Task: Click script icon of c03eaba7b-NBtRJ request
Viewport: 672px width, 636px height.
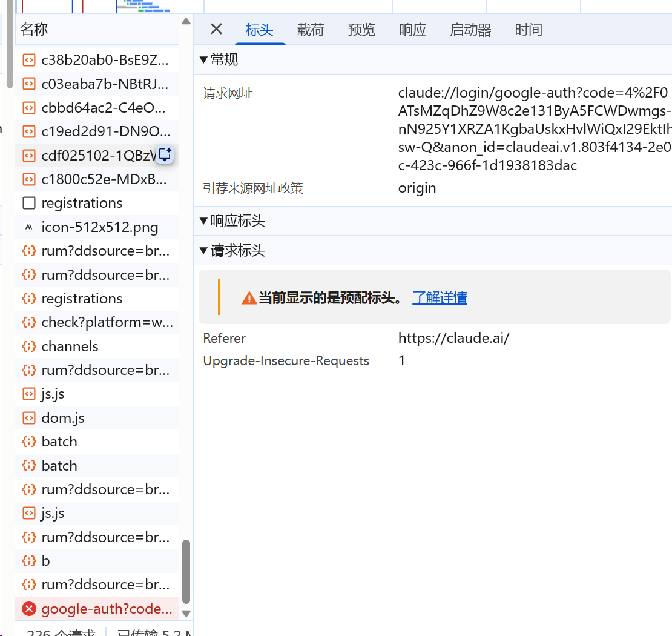Action: (x=28, y=84)
